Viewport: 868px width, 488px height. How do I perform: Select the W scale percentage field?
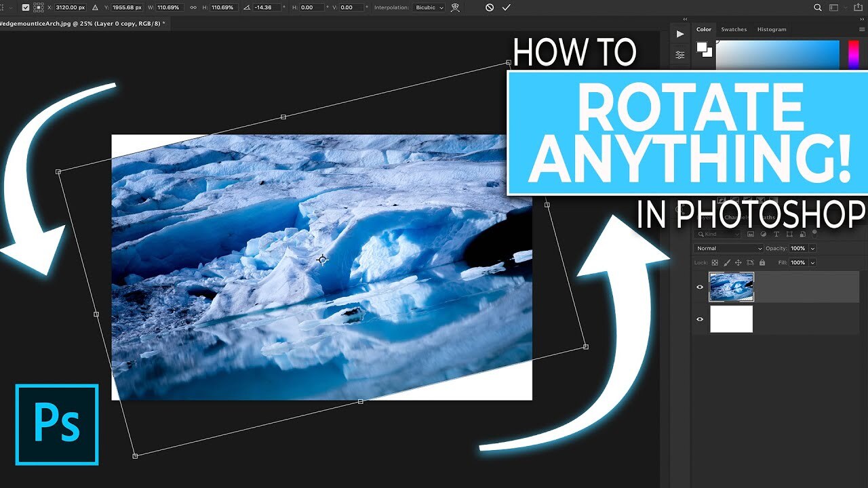169,7
